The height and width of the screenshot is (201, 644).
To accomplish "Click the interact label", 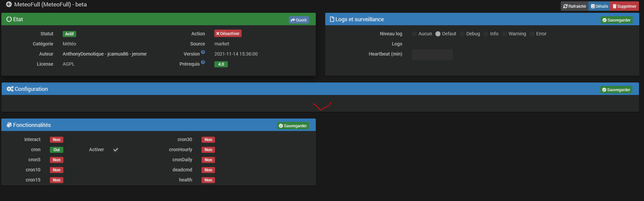I will (x=32, y=139).
